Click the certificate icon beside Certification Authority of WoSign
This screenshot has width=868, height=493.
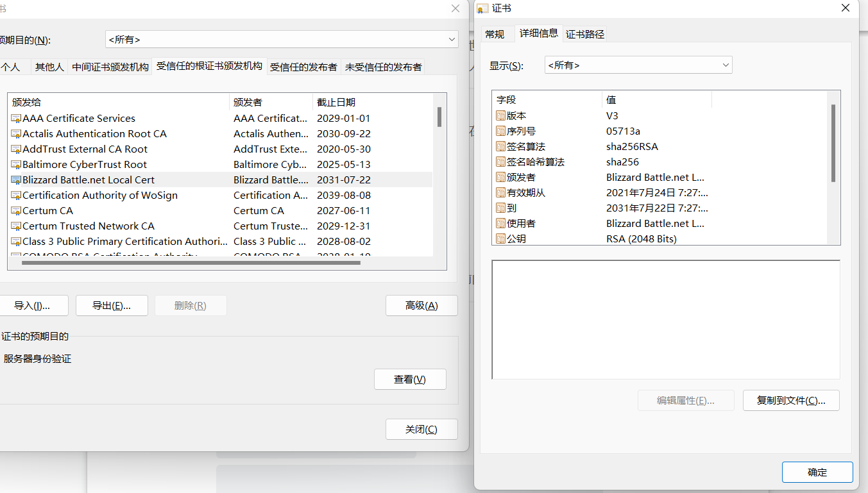16,196
